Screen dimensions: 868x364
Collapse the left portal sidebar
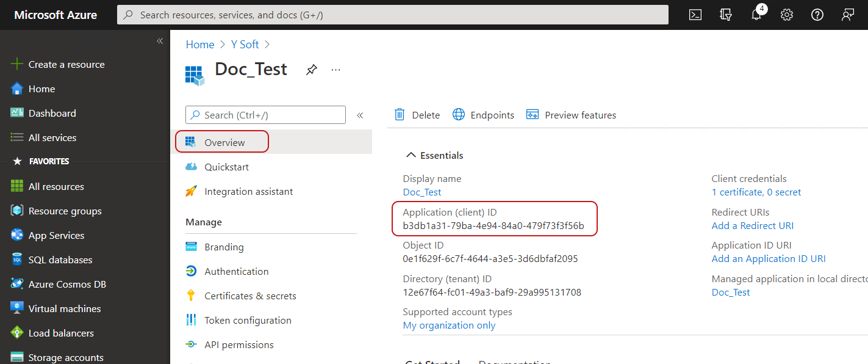pos(160,41)
